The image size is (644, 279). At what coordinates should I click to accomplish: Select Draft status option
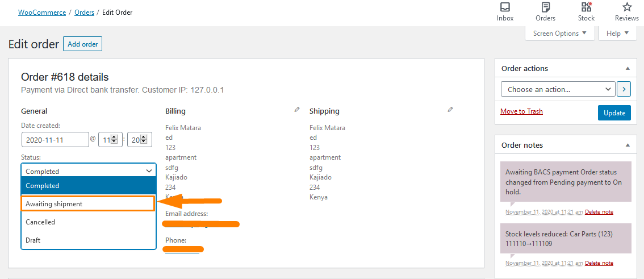tap(88, 240)
